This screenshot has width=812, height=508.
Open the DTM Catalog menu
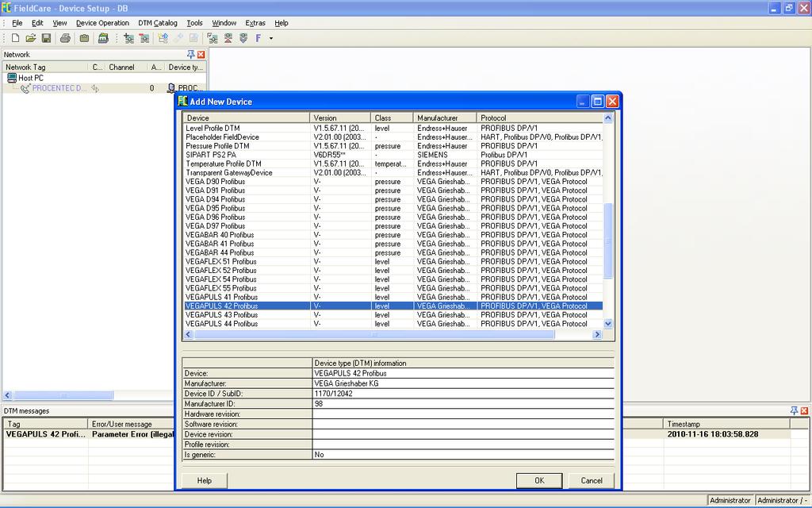point(158,23)
